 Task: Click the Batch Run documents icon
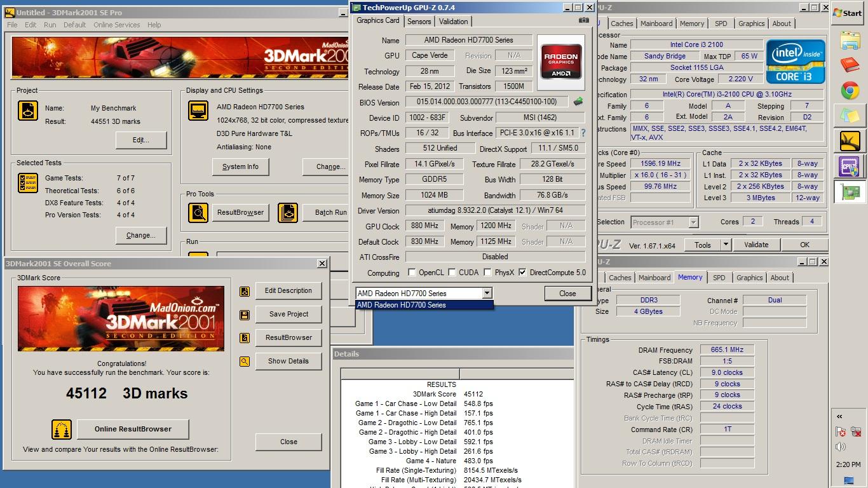[288, 212]
